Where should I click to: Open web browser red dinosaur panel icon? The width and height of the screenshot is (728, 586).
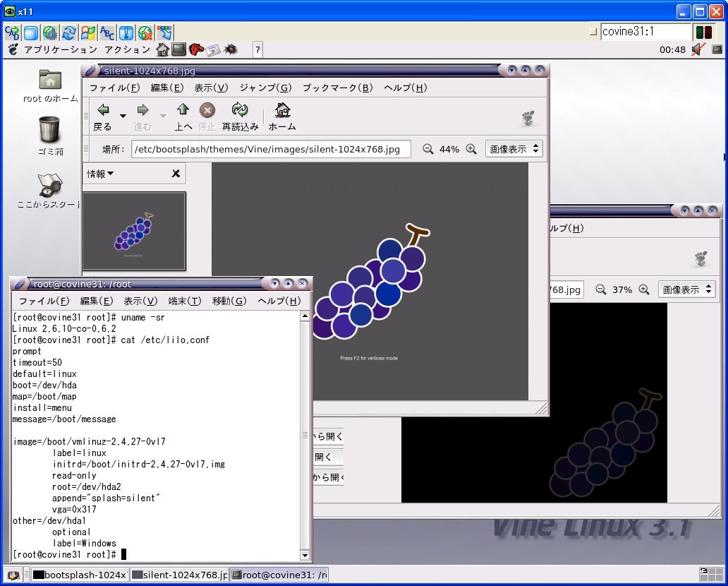pos(196,49)
